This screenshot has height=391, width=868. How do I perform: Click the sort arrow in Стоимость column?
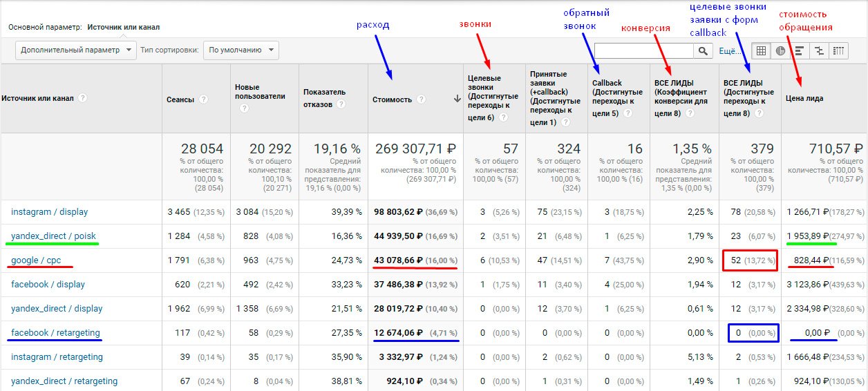click(457, 99)
